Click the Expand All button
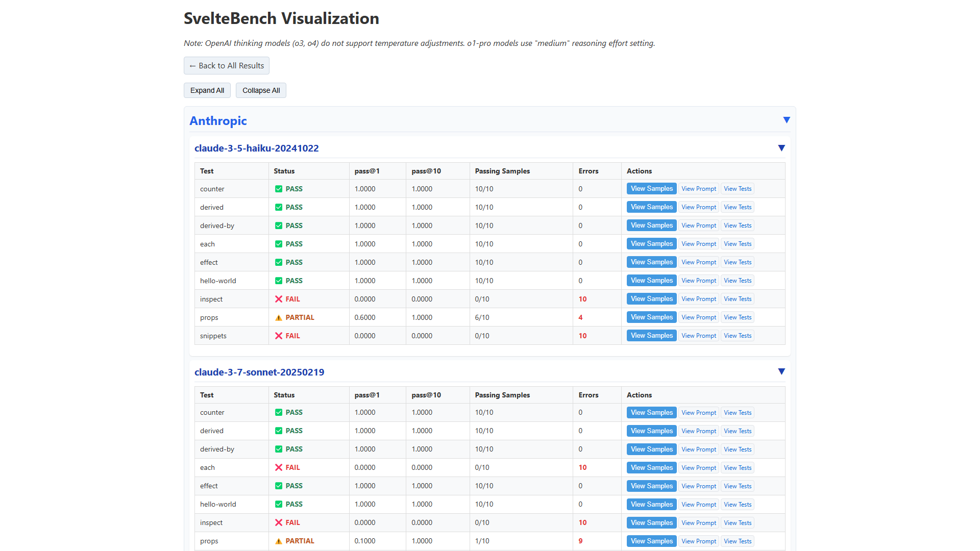The height and width of the screenshot is (551, 980). point(207,90)
